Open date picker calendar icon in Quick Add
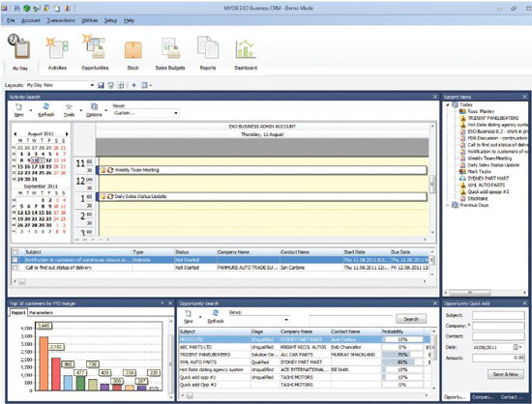 [x=516, y=347]
